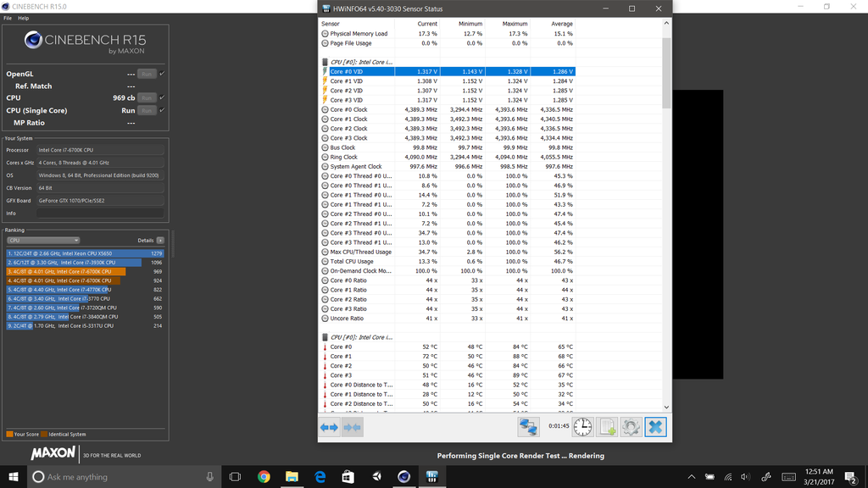Toggle the OpenGL test checkbox in Cinebench
The image size is (868, 488).
click(162, 74)
